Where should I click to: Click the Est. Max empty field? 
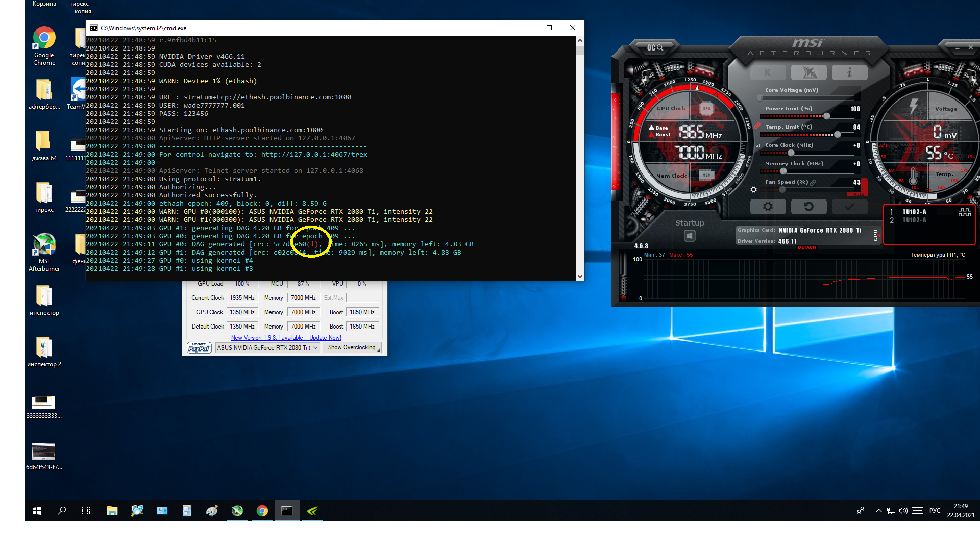coord(362,298)
